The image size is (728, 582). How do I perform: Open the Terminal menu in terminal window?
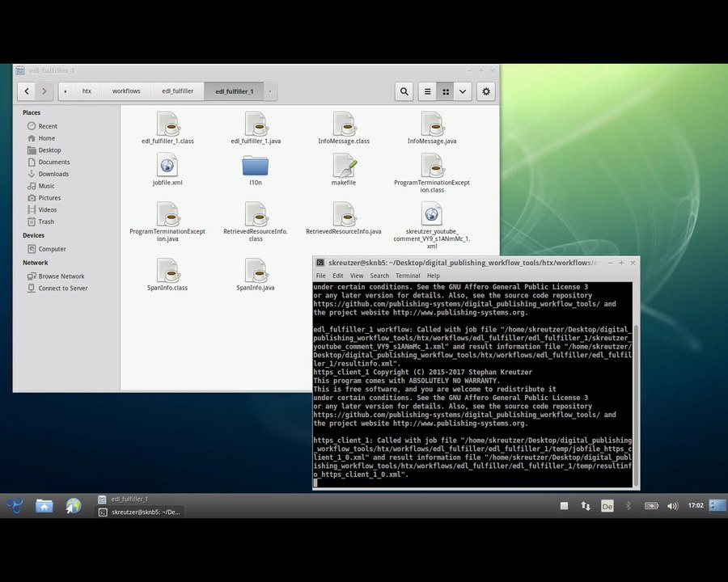408,276
